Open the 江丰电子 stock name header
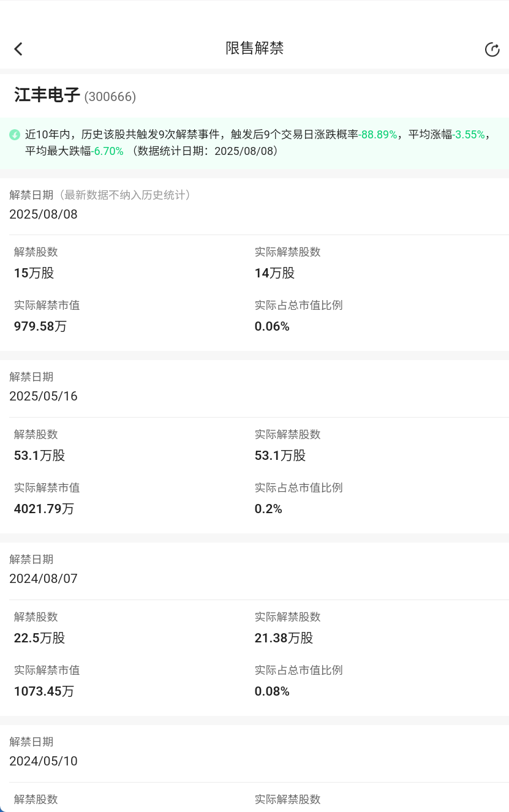The height and width of the screenshot is (812, 509). [x=47, y=96]
